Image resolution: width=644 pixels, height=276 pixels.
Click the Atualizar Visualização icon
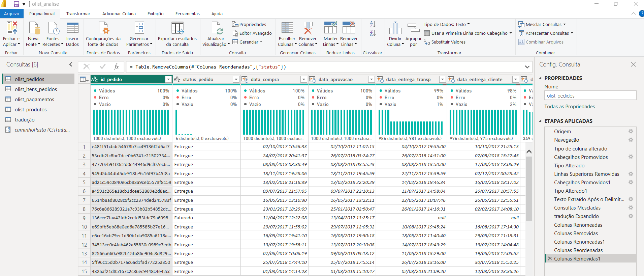(x=217, y=28)
